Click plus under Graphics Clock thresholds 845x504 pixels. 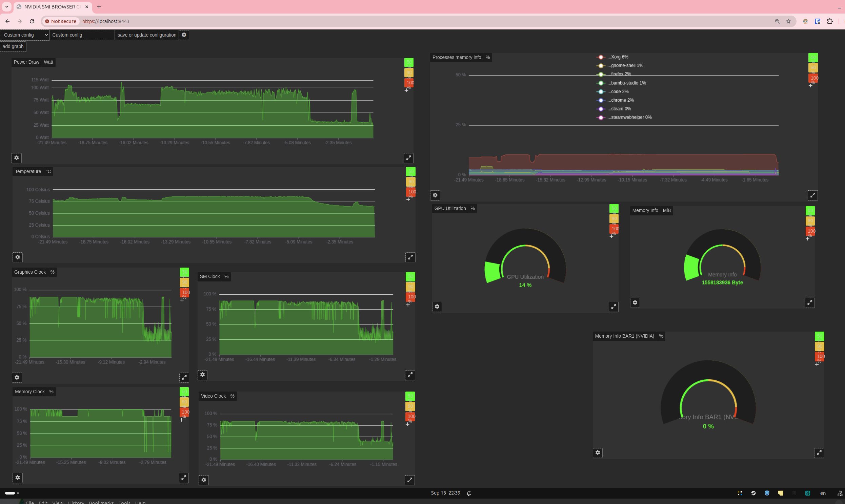pyautogui.click(x=182, y=300)
